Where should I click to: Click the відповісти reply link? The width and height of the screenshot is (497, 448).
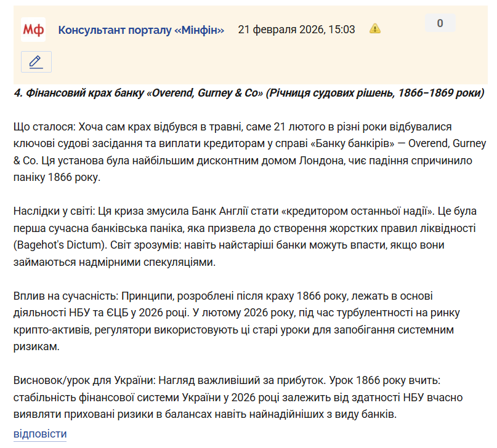coord(40,433)
